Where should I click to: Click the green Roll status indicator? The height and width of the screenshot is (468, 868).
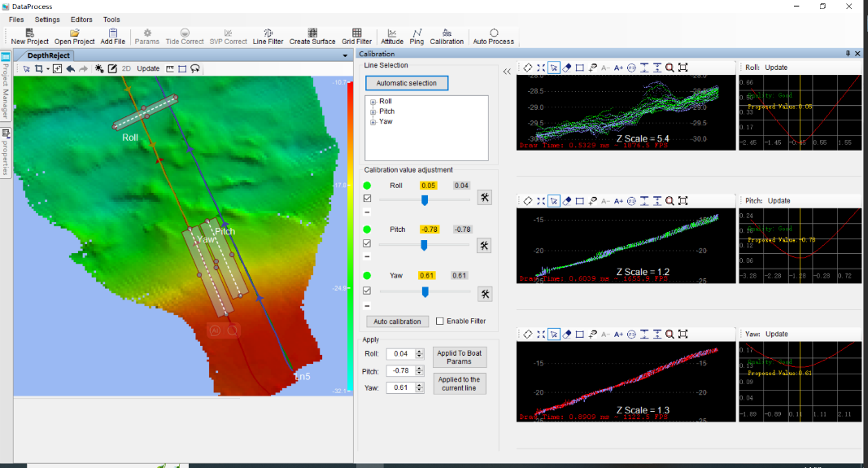point(367,186)
